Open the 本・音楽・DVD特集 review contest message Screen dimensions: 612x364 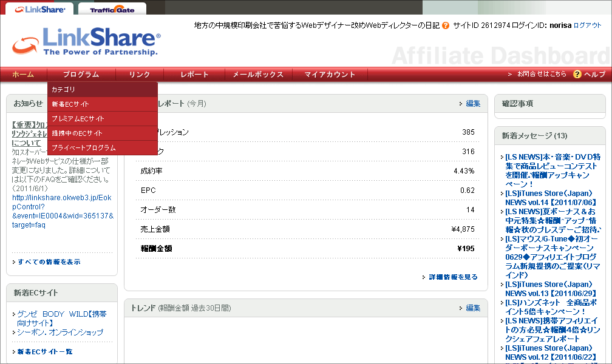[552, 170]
